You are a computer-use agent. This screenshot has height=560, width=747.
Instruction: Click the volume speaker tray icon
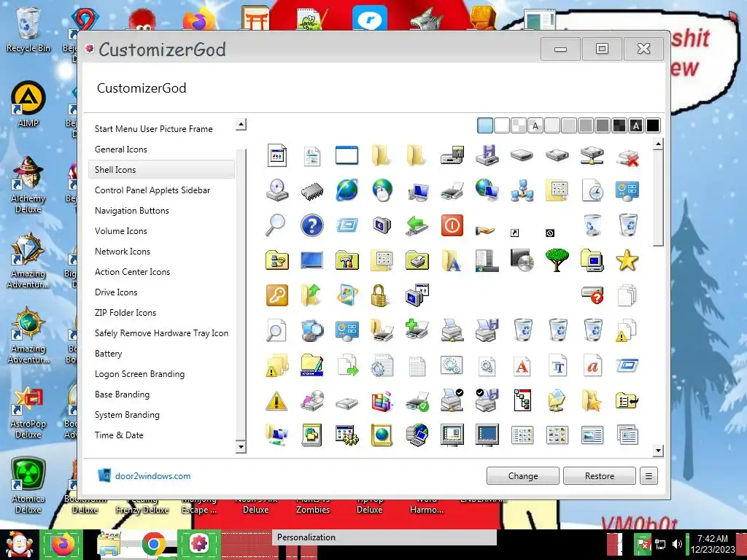coord(676,544)
